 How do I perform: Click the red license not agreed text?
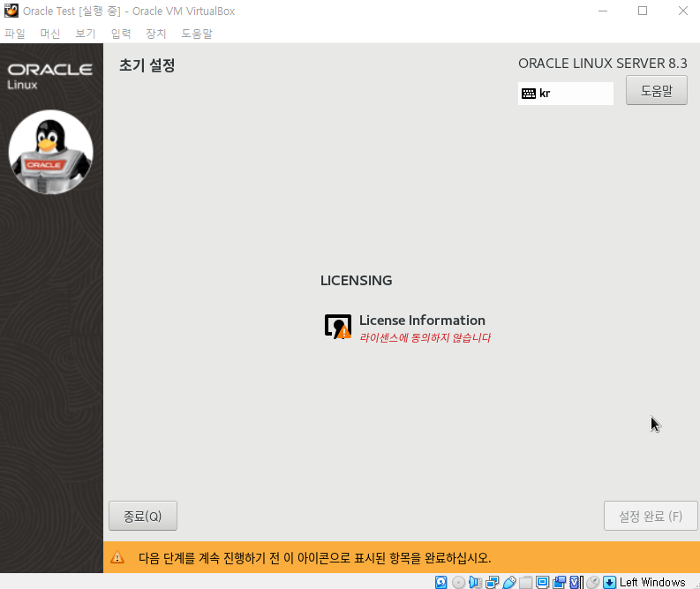click(x=425, y=337)
